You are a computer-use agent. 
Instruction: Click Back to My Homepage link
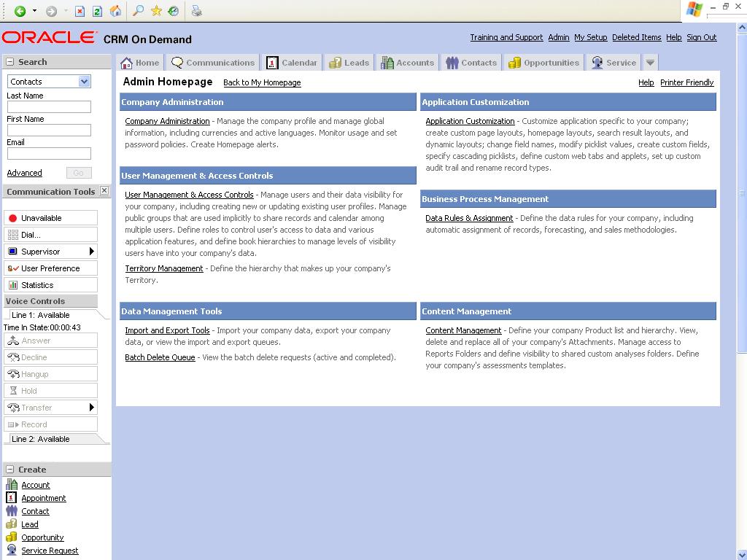point(262,82)
